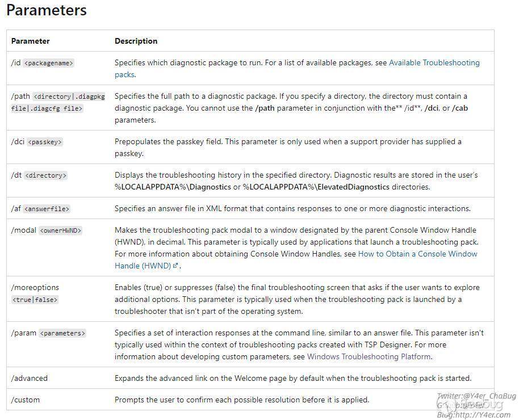The height and width of the screenshot is (420, 519).
Task: Click the Parameters page heading
Action: [47, 10]
